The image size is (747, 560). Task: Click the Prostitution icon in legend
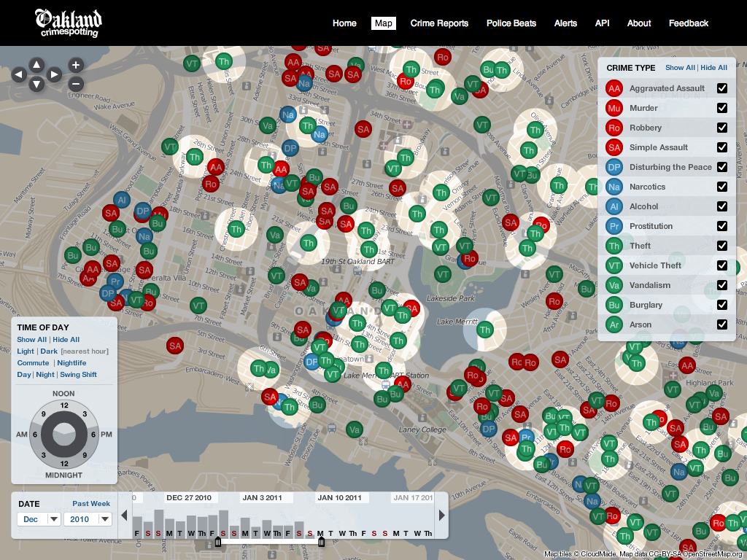614,226
